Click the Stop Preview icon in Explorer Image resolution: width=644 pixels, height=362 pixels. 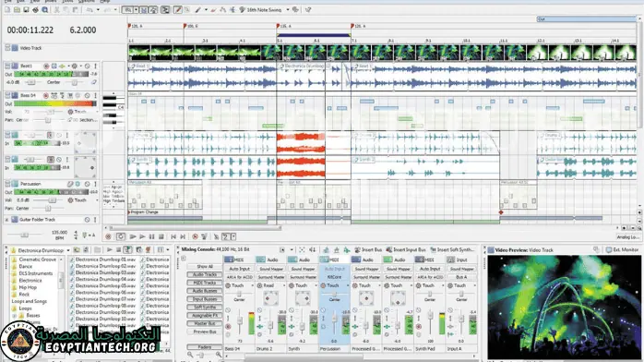tap(118, 250)
